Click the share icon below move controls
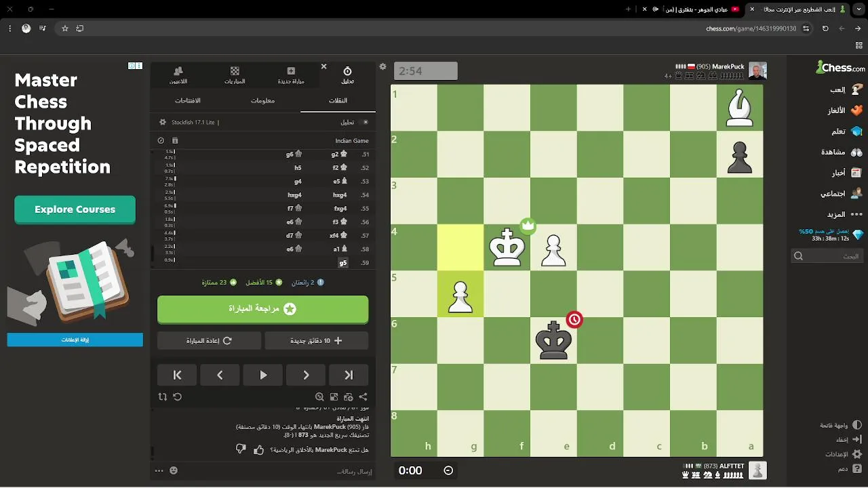This screenshot has width=868, height=488. pos(363,397)
